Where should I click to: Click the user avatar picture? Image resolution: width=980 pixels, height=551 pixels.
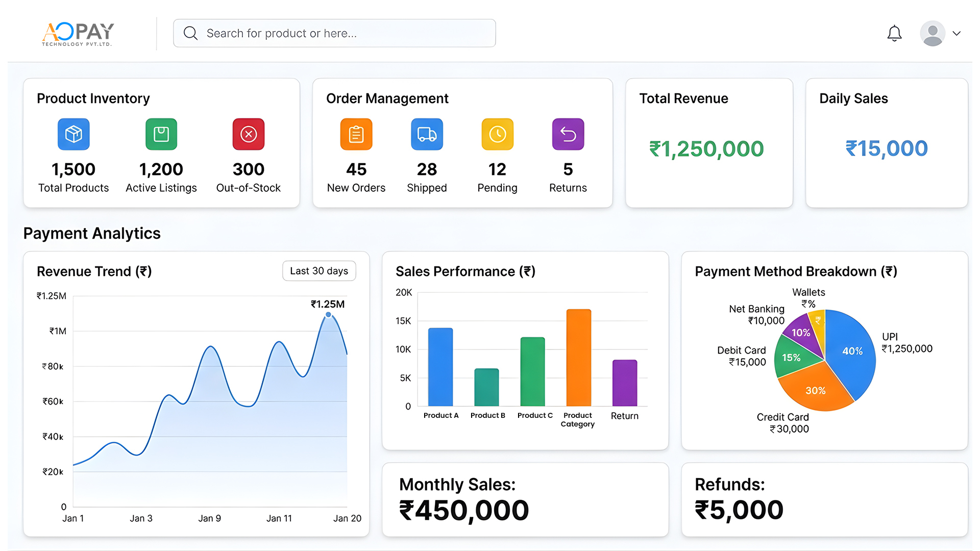933,34
